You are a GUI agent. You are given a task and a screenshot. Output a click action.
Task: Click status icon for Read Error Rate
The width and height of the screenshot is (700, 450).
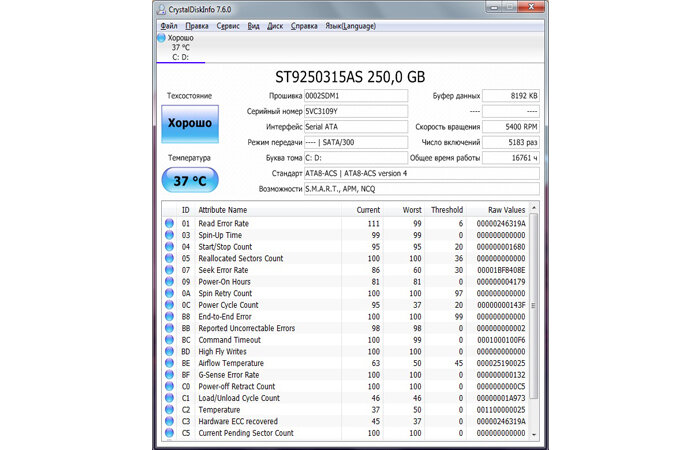(x=169, y=223)
